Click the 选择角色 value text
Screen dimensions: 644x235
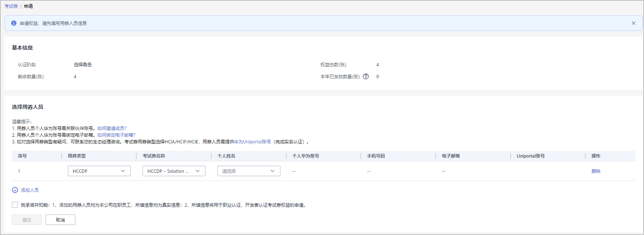coord(83,64)
